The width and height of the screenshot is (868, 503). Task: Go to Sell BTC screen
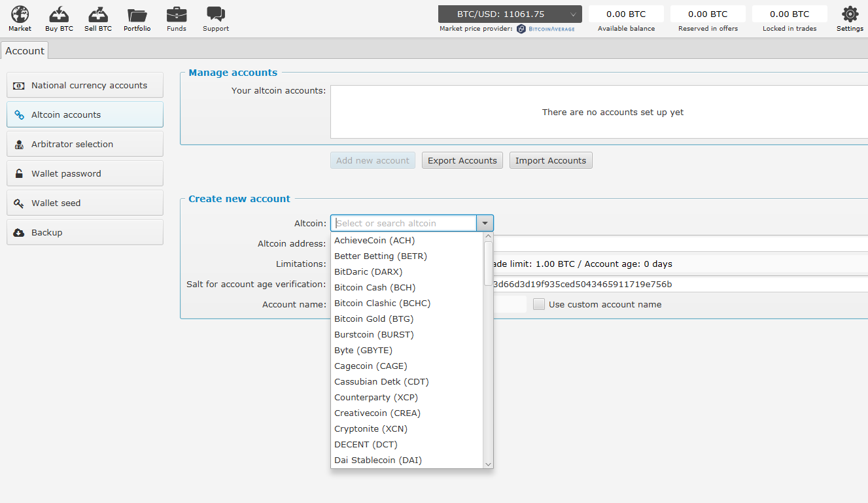(x=98, y=18)
